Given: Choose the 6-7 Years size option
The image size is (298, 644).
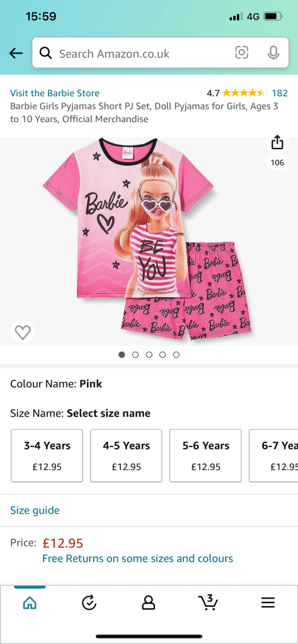Looking at the screenshot, I should coord(273,456).
